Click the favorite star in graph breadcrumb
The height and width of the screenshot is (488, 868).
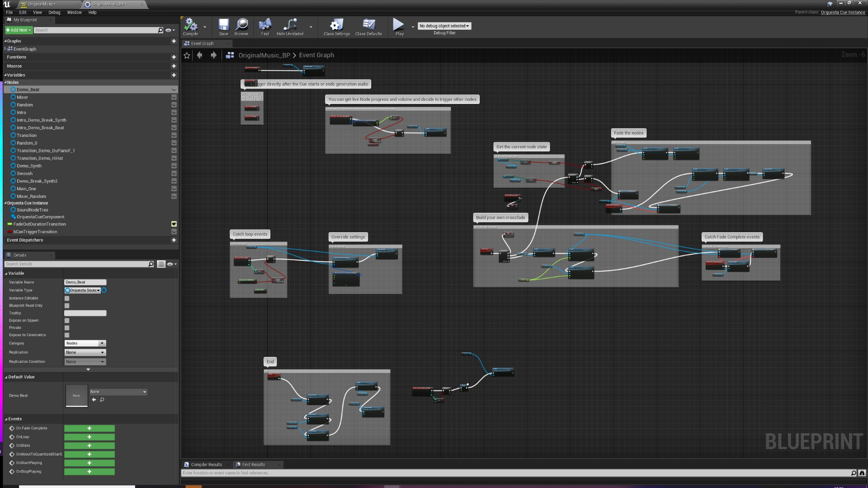tap(187, 55)
